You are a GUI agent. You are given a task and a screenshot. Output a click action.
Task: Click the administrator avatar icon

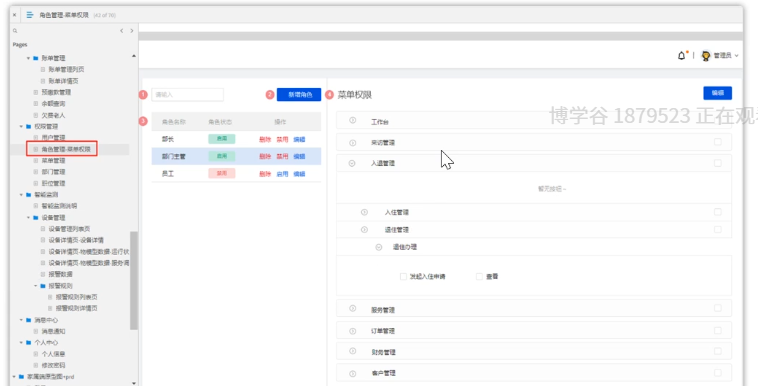click(x=706, y=56)
